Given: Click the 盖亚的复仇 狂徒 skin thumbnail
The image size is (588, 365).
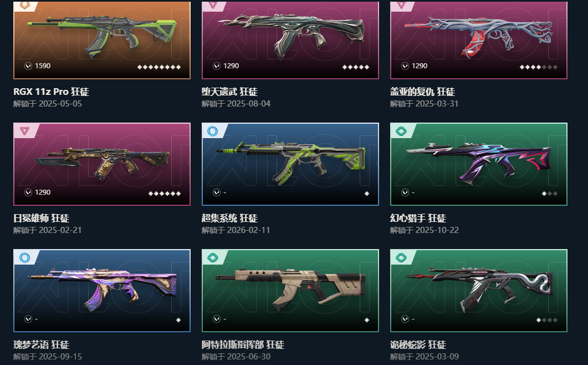Looking at the screenshot, I should pyautogui.click(x=478, y=40).
